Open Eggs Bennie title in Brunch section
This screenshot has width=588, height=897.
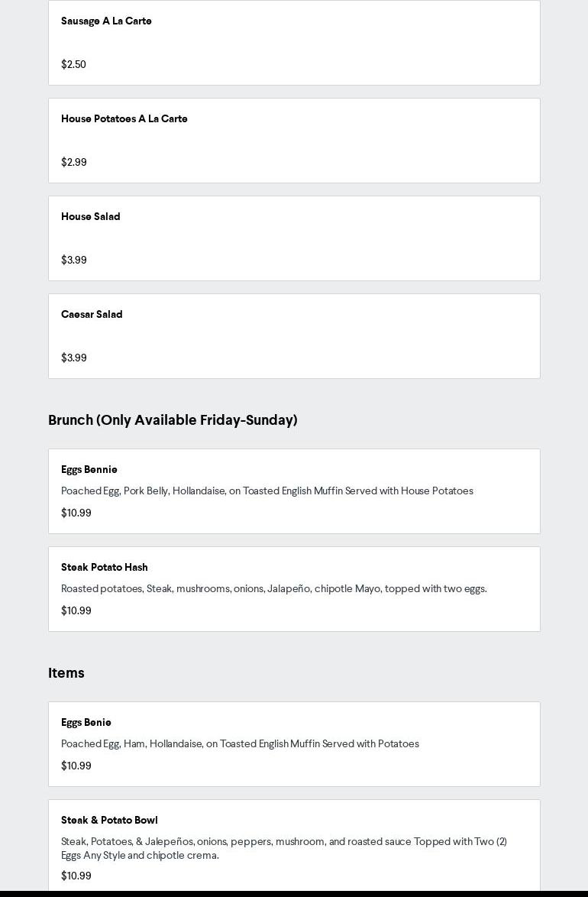[x=89, y=470]
